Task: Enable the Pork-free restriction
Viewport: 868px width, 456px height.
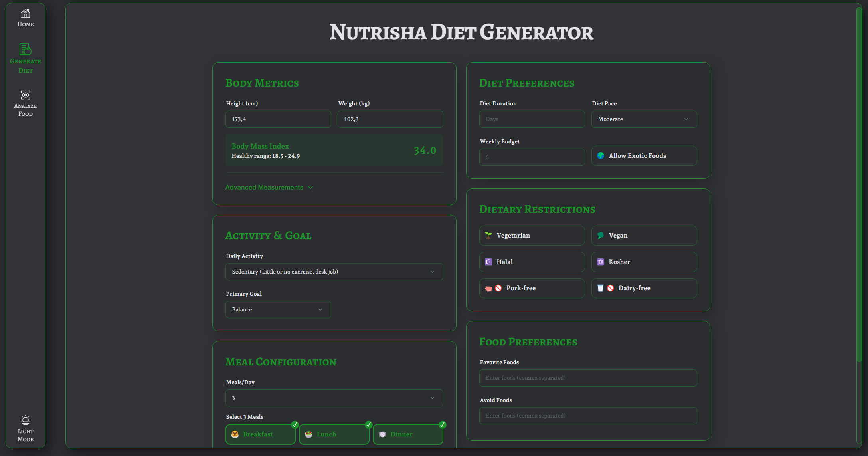Action: tap(532, 288)
